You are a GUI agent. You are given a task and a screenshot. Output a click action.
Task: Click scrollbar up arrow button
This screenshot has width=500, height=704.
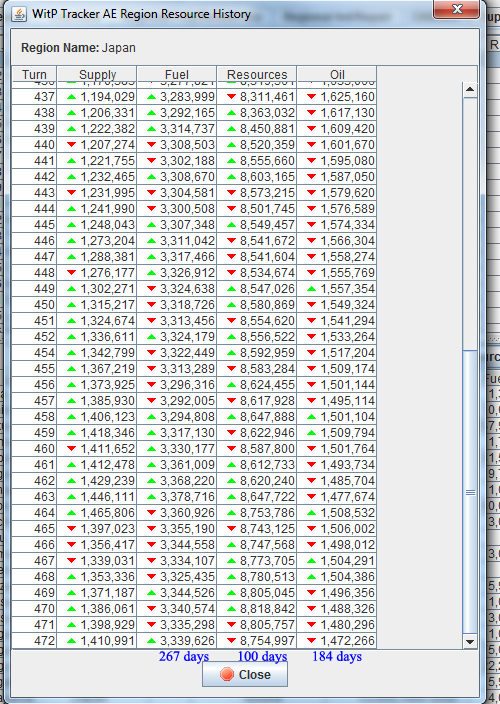[470, 89]
